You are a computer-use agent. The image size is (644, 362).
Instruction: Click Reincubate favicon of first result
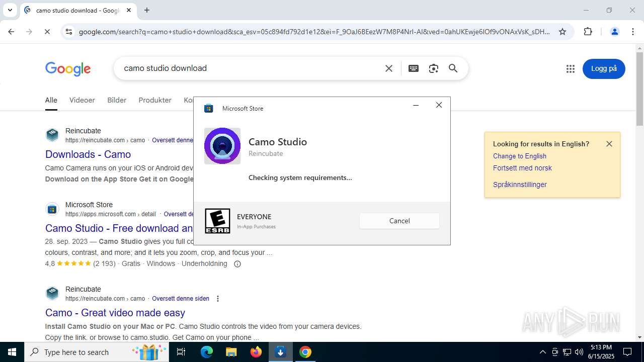[x=52, y=135]
